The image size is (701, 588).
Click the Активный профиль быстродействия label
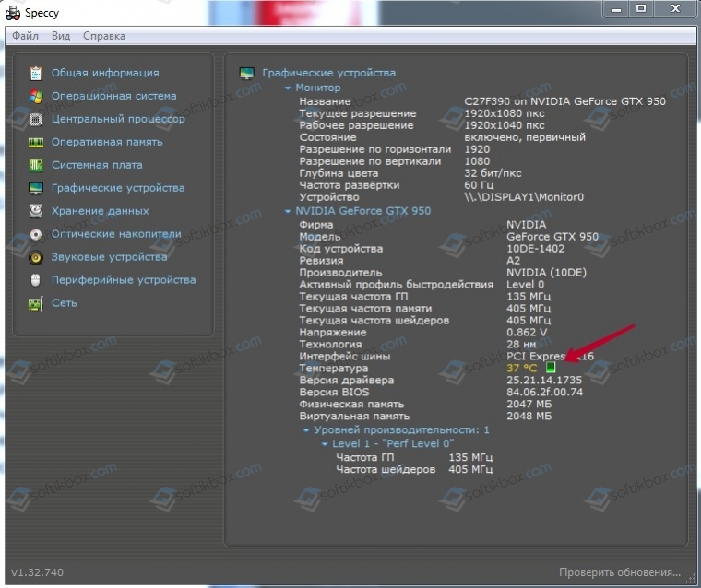coord(396,285)
